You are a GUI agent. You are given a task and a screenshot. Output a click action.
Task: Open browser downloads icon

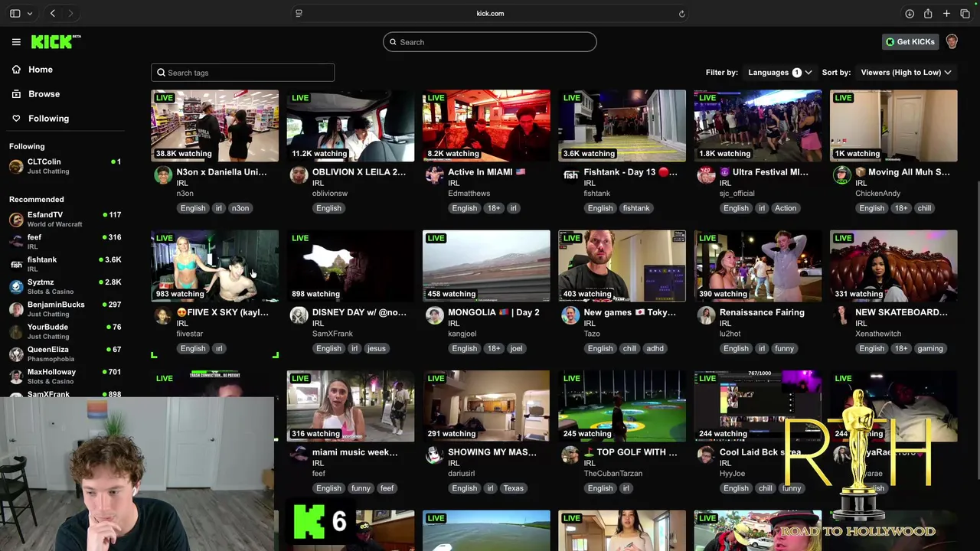point(910,13)
